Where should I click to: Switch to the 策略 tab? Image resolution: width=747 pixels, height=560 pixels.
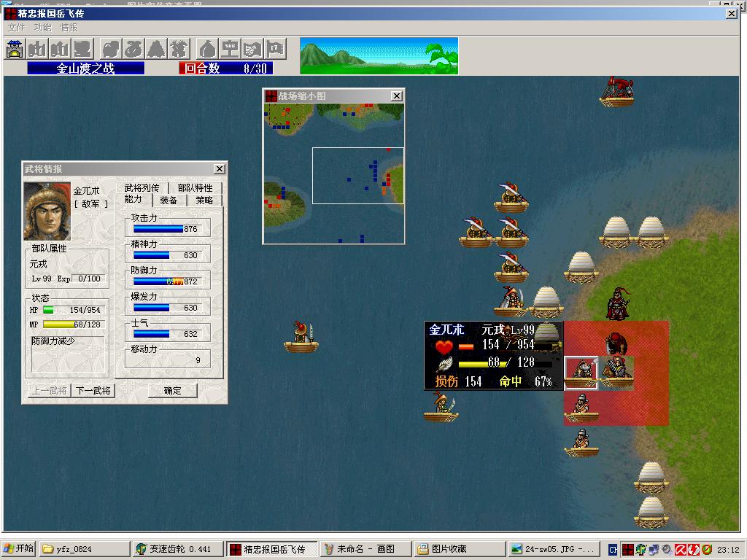204,201
